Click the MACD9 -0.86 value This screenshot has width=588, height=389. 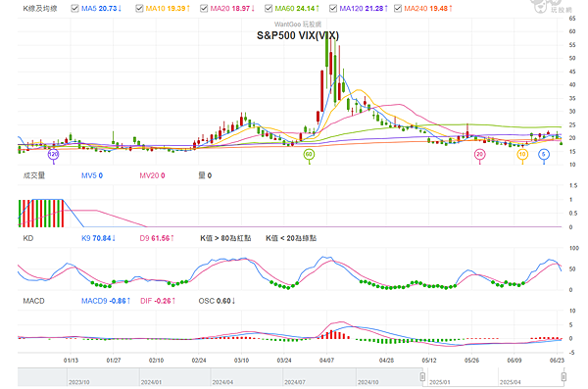[106, 301]
